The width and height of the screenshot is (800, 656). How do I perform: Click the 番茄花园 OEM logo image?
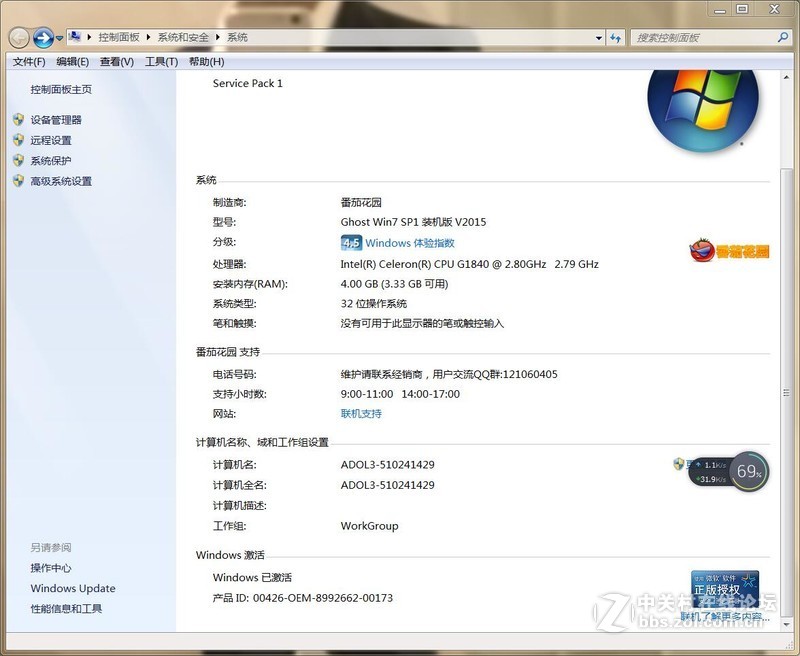point(730,250)
